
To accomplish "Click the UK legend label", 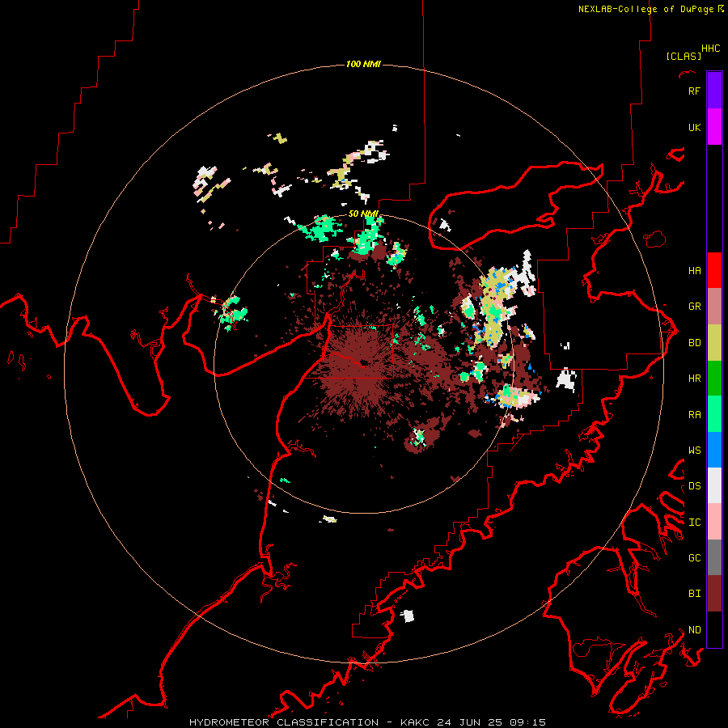I will [x=694, y=127].
